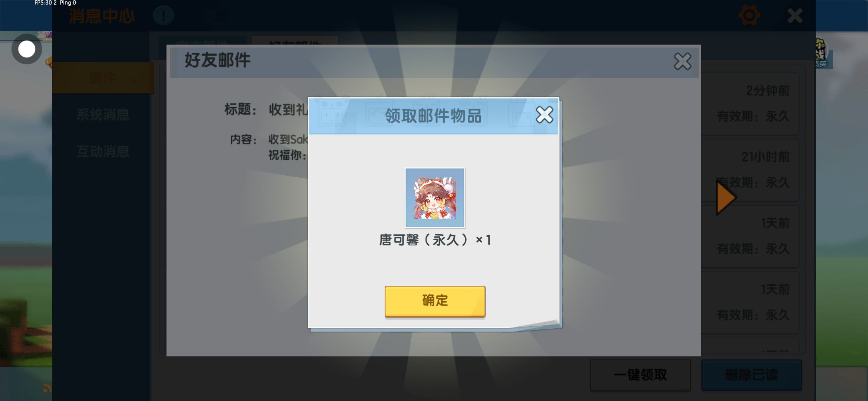868x401 pixels.
Task: Close the 领取邮件物品 popup dialog
Action: [544, 115]
